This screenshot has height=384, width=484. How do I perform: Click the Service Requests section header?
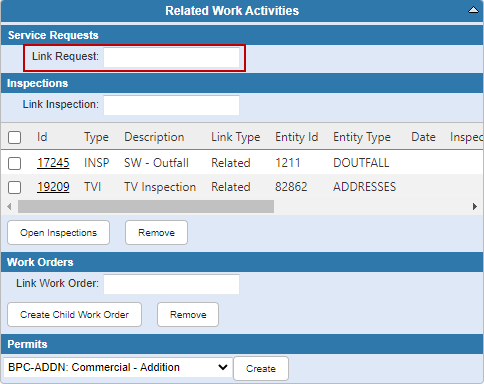(x=242, y=35)
